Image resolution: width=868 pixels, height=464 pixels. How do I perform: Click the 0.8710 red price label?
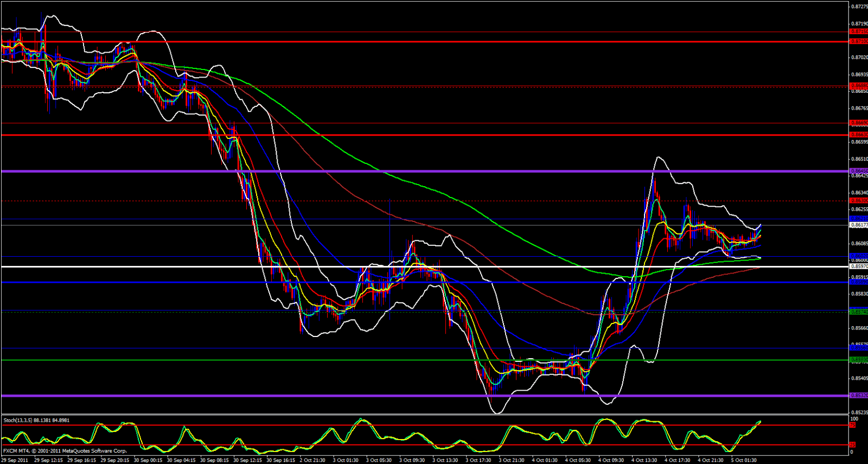coord(858,41)
